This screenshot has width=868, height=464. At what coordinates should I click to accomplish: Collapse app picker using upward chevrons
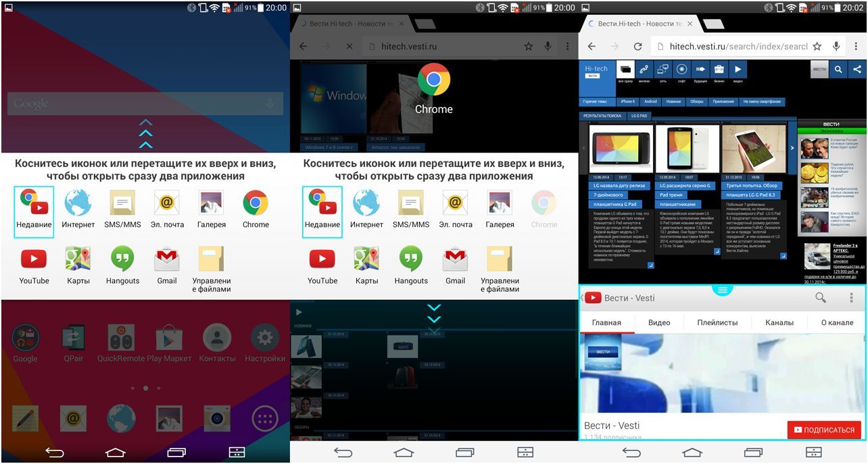point(145,134)
